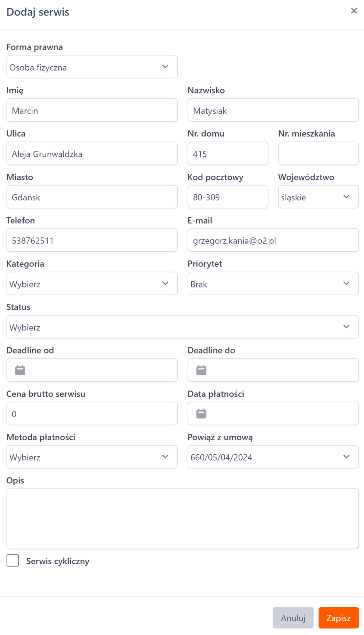Click into the Opis text area
The height and width of the screenshot is (635, 364).
click(182, 519)
